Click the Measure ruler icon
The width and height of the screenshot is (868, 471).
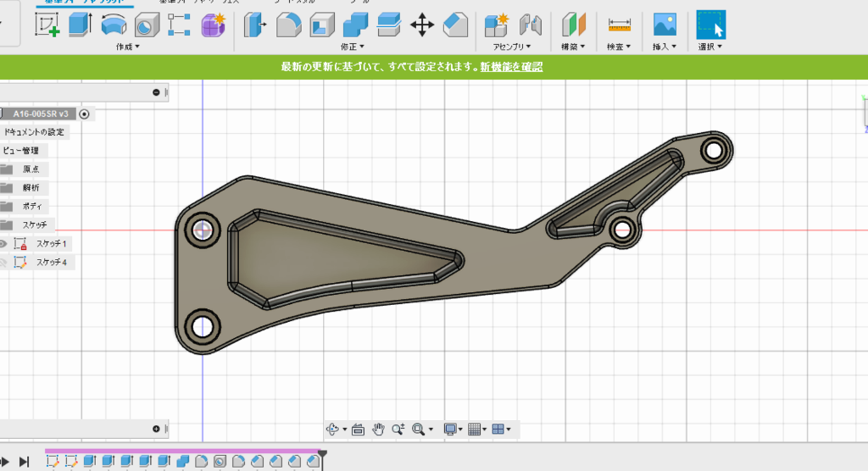point(620,25)
